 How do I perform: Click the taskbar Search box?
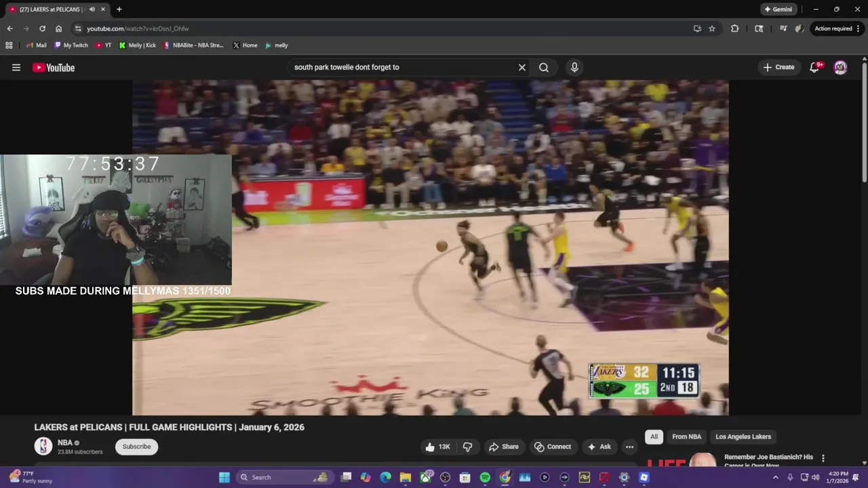click(283, 477)
